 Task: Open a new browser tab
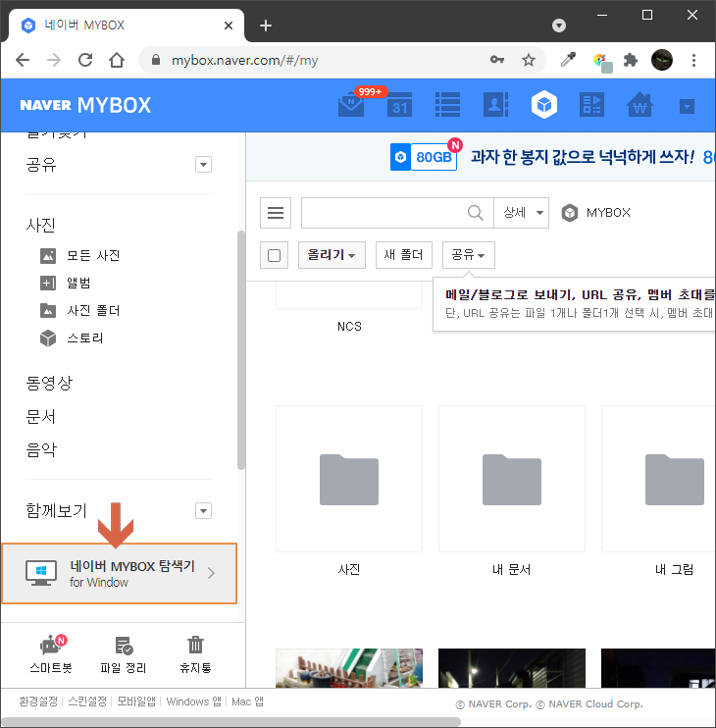[x=266, y=26]
